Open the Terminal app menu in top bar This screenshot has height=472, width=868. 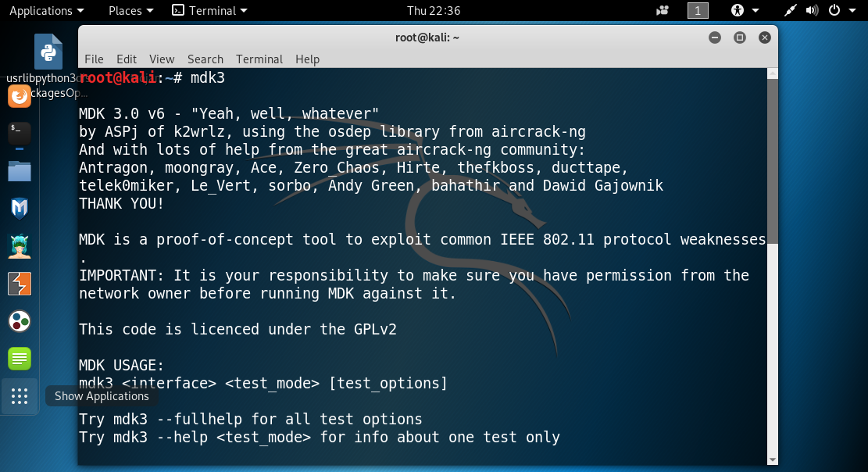click(x=210, y=10)
